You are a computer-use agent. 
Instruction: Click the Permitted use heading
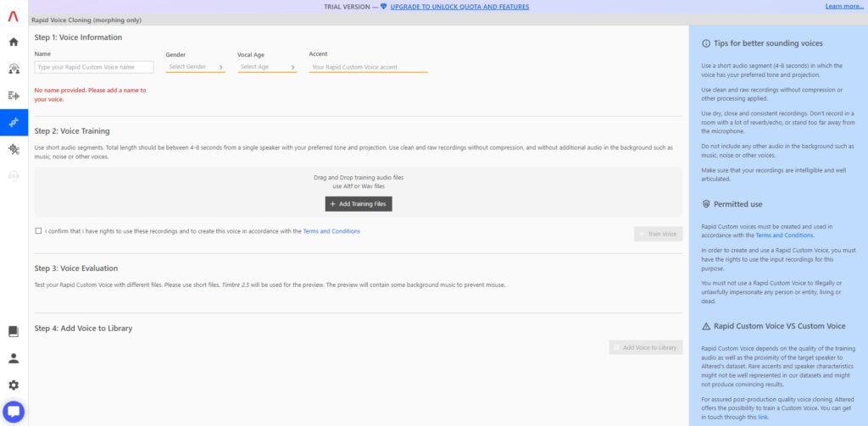pyautogui.click(x=738, y=204)
